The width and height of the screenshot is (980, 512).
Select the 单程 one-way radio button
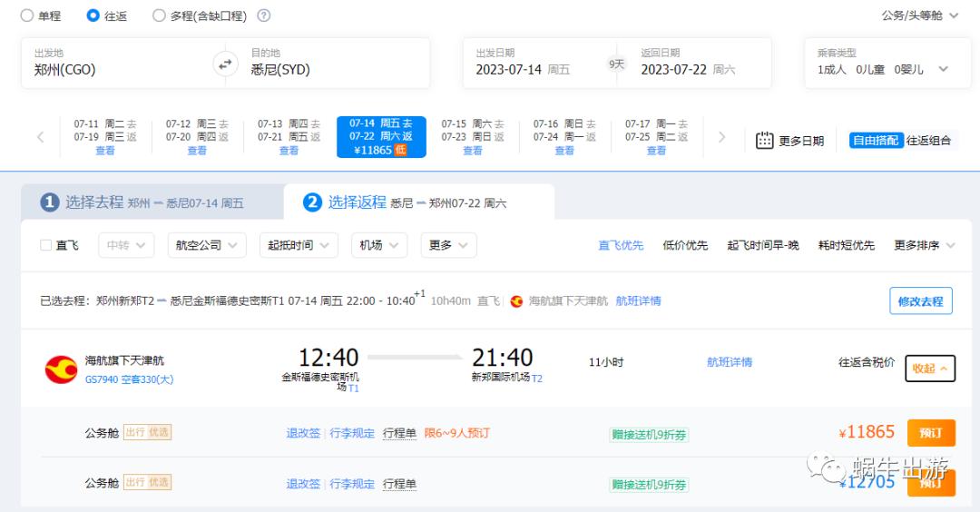point(27,15)
